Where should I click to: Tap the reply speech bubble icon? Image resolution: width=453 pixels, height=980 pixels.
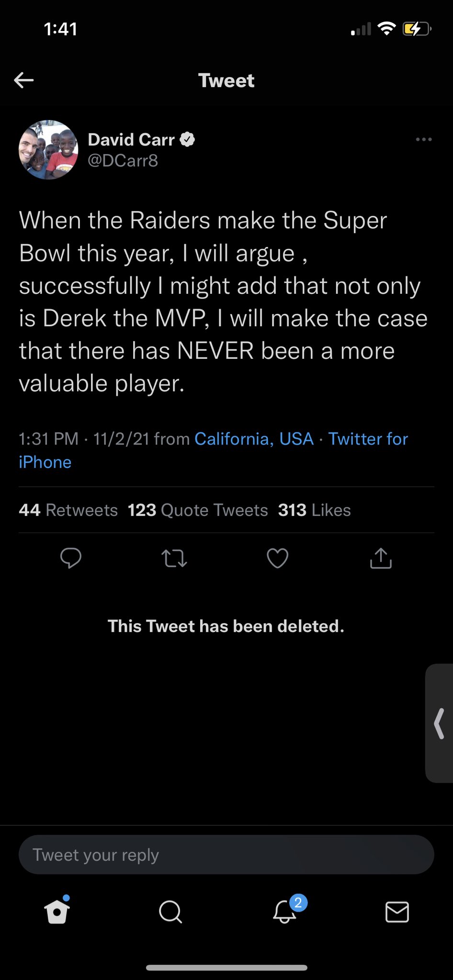click(71, 558)
